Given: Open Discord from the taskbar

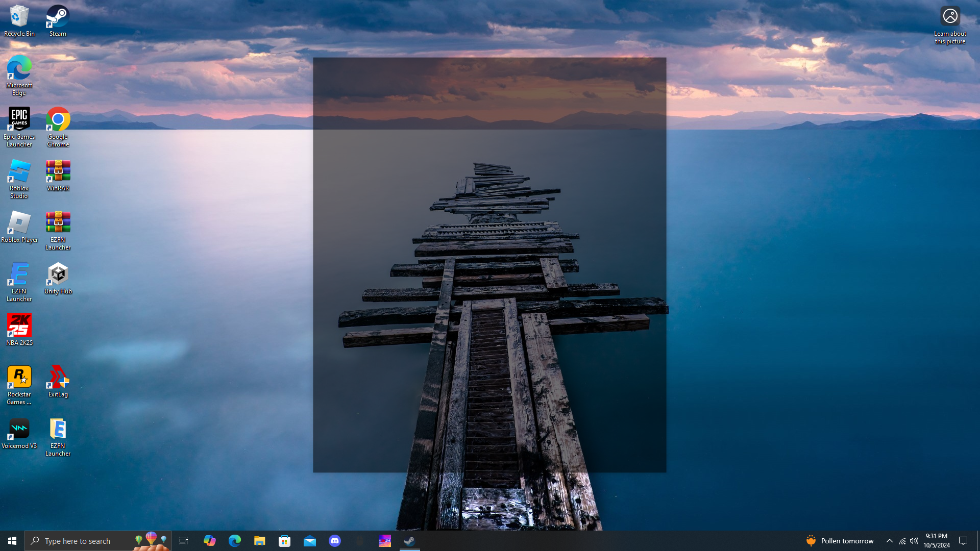Looking at the screenshot, I should tap(335, 541).
